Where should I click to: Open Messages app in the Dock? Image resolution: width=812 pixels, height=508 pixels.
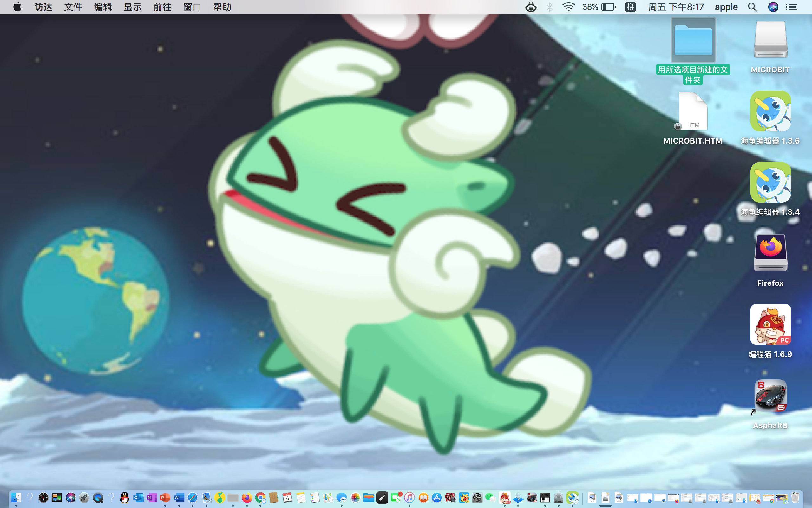tap(342, 498)
